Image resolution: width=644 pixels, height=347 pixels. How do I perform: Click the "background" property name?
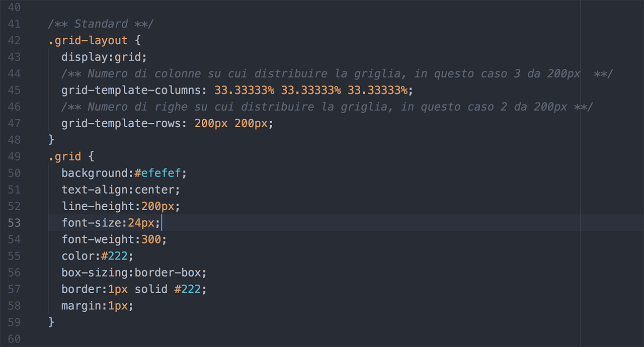click(x=95, y=173)
